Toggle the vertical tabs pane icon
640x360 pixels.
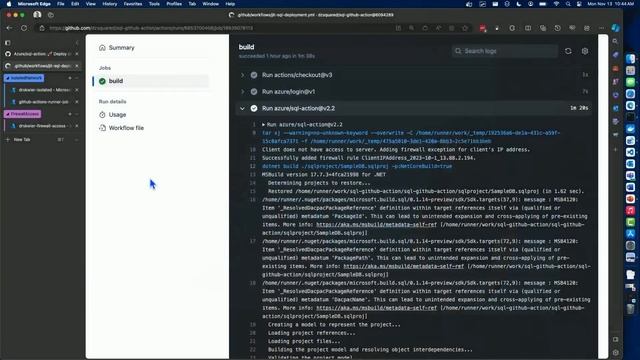coord(8,42)
